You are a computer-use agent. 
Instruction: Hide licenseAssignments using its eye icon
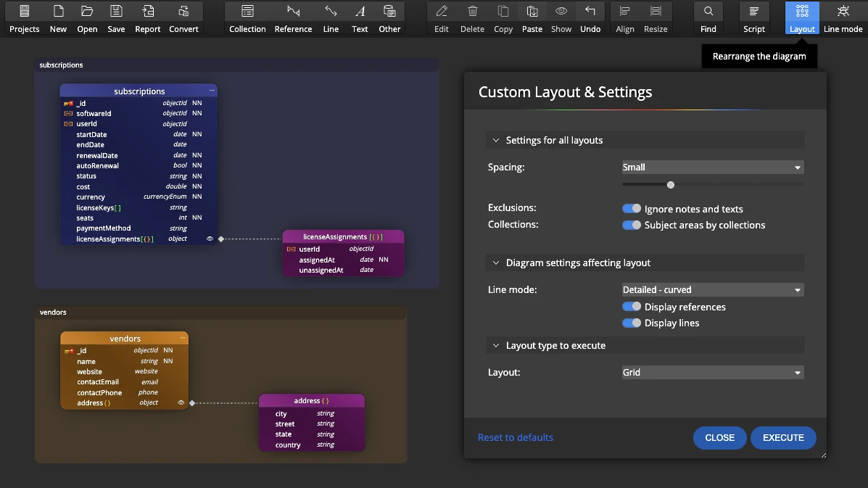[x=210, y=239]
